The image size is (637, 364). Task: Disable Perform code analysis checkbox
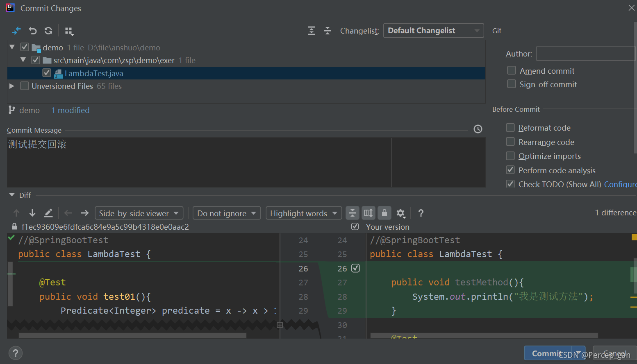[x=510, y=170]
